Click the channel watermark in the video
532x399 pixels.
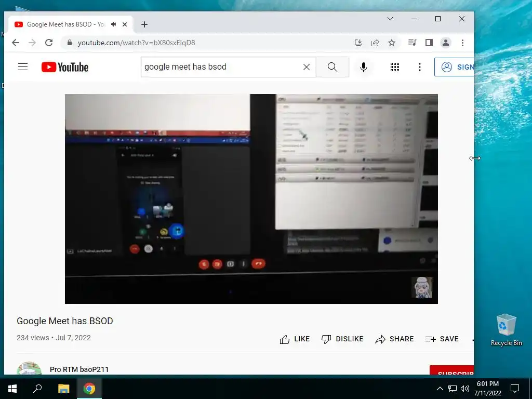click(422, 287)
